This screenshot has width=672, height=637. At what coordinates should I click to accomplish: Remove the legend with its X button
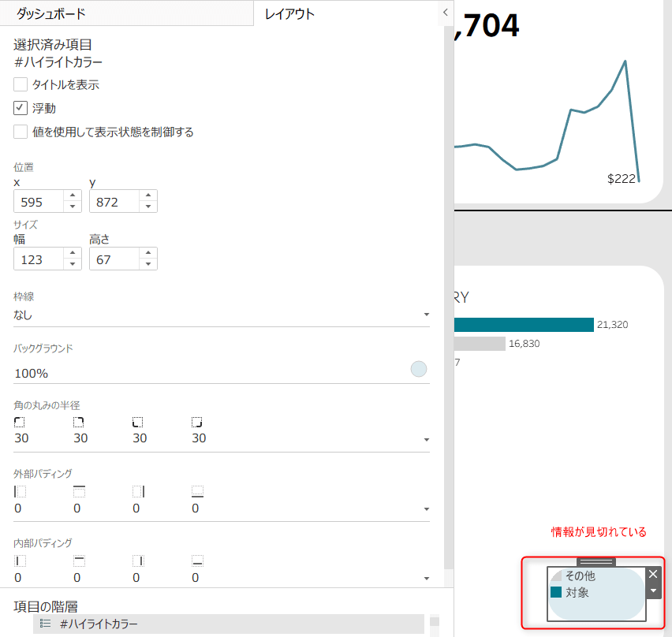click(653, 574)
